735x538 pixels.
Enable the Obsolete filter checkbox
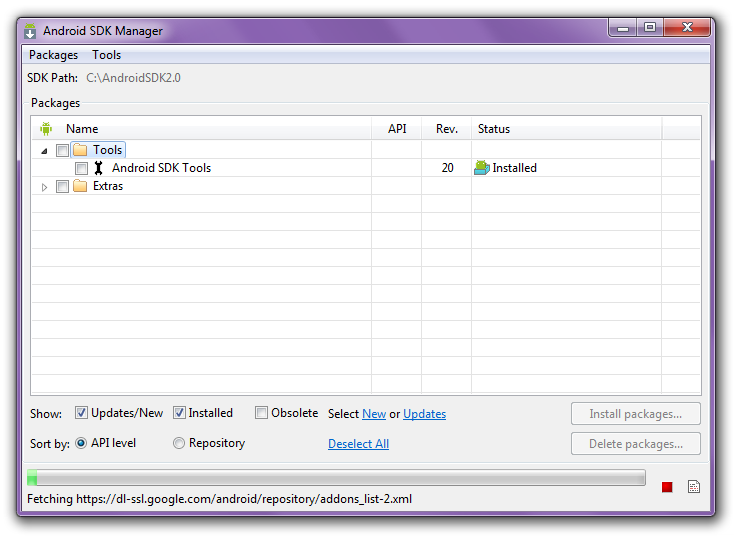(261, 412)
